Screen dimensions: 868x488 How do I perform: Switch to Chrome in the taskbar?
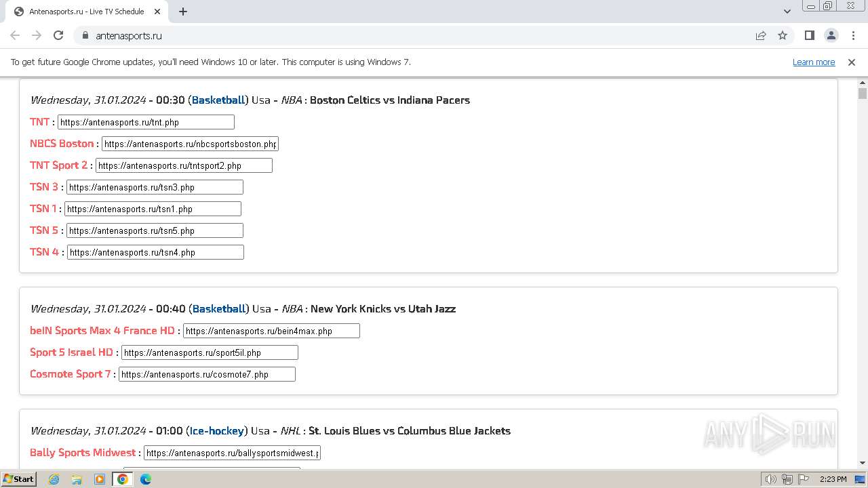[122, 479]
